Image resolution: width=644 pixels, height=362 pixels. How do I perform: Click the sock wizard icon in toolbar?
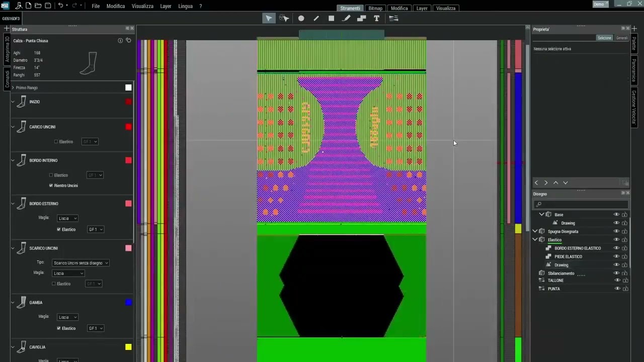(18, 6)
